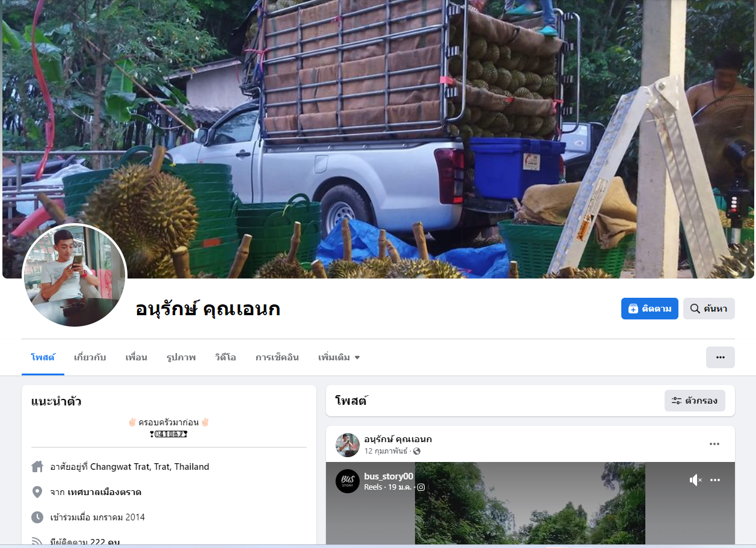Click the bio text ครอบครัวมาก่อน
The height and width of the screenshot is (548, 756).
click(x=168, y=422)
